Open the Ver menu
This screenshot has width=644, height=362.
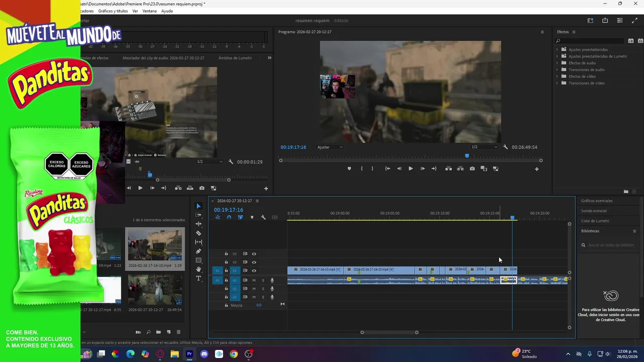pos(135,11)
